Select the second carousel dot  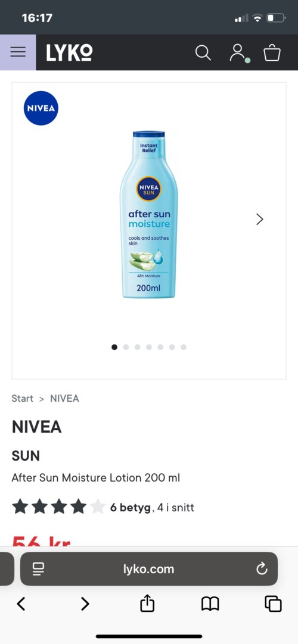point(126,347)
